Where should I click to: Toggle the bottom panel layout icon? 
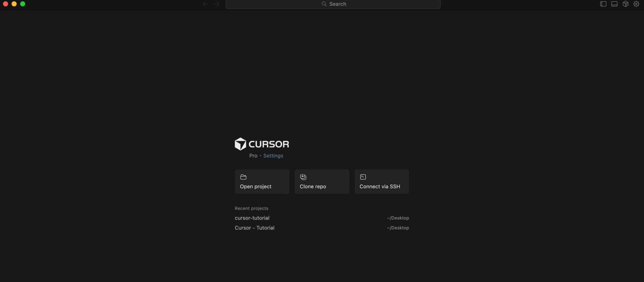click(614, 4)
